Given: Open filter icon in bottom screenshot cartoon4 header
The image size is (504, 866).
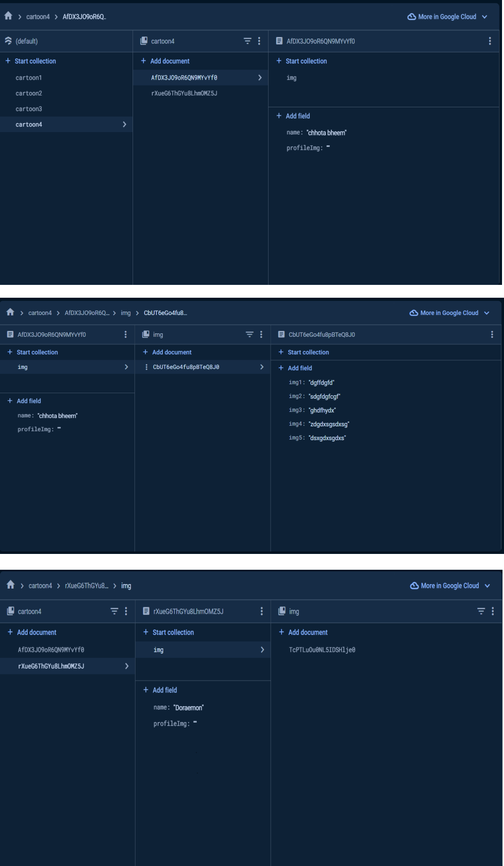Looking at the screenshot, I should point(114,611).
